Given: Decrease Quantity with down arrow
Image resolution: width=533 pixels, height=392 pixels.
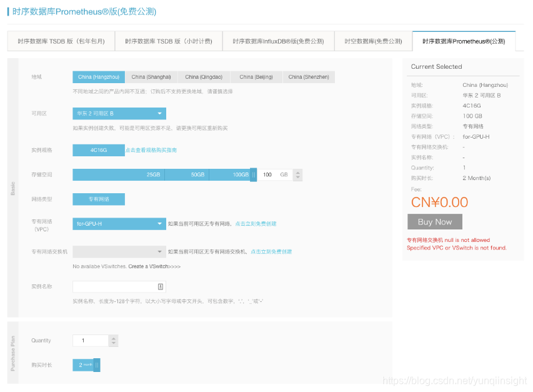Looking at the screenshot, I should click(x=114, y=343).
